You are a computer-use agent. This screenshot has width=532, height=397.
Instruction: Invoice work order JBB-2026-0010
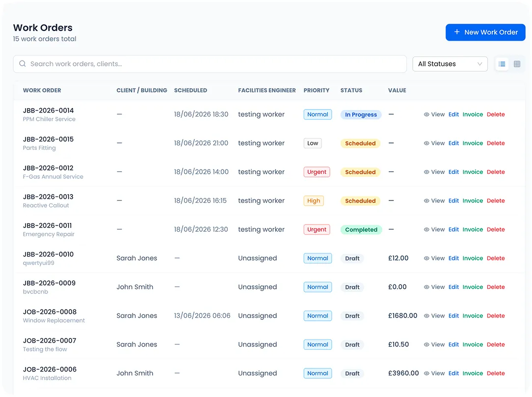coord(473,258)
